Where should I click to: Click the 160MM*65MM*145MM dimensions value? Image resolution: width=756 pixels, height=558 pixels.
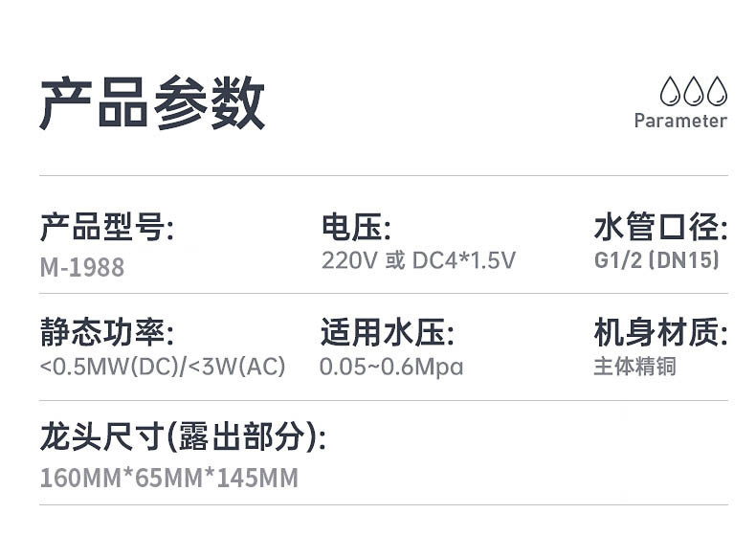(x=169, y=477)
